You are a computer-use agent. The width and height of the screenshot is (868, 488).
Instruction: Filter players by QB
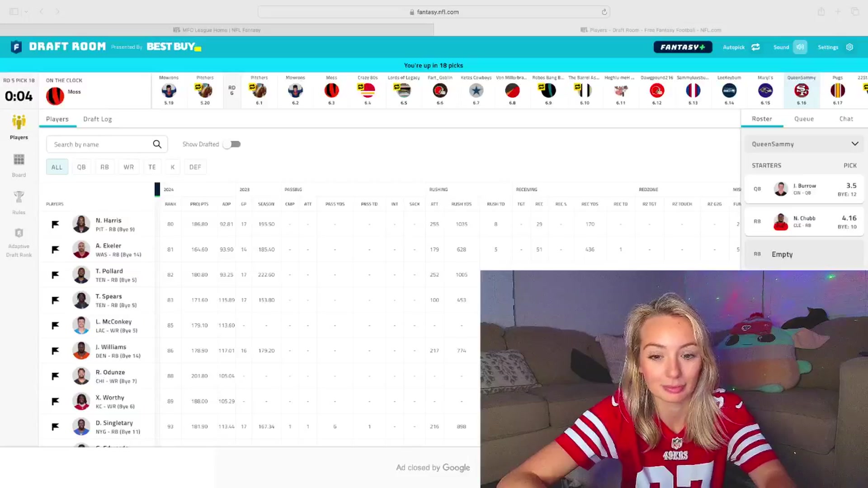pyautogui.click(x=81, y=167)
